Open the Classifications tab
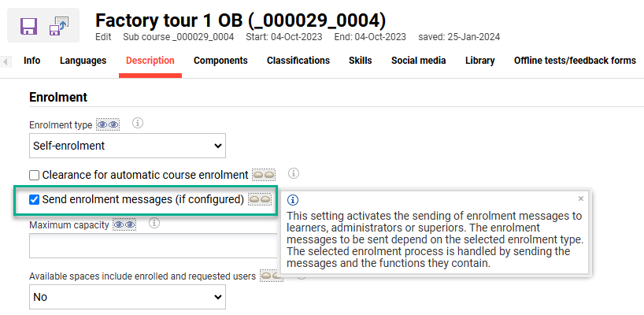Screen dimensions: 644x315 (298, 61)
